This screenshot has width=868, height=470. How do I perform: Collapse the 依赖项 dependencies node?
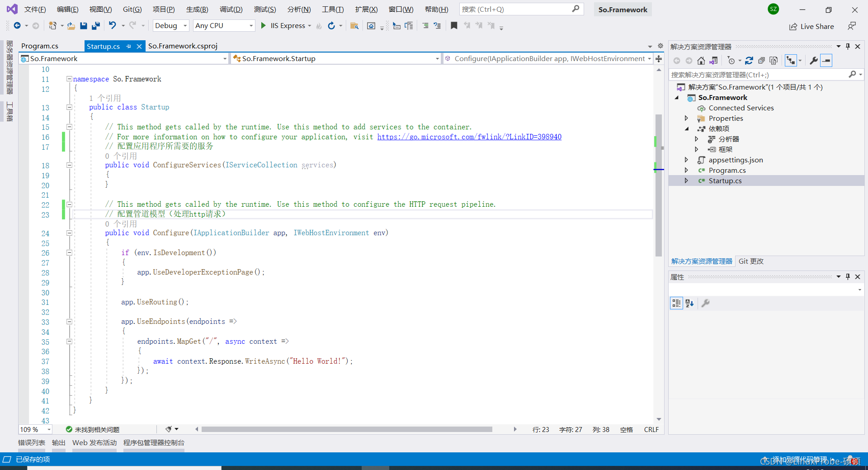click(686, 128)
